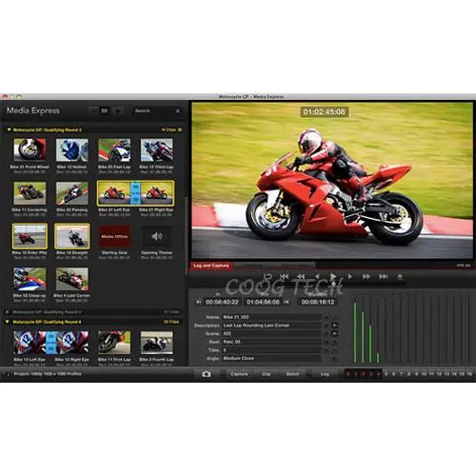This screenshot has height=476, width=476.
Task: Click the Take field
Action: 271,350
